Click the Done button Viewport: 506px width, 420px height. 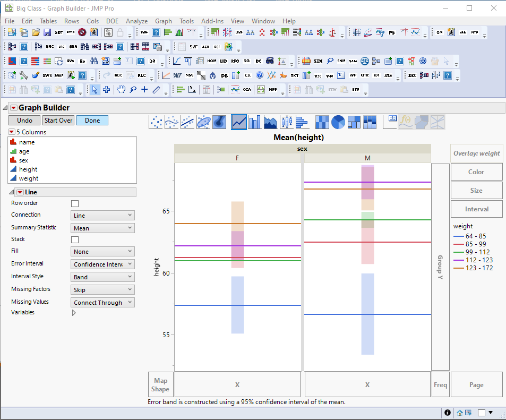(x=92, y=121)
